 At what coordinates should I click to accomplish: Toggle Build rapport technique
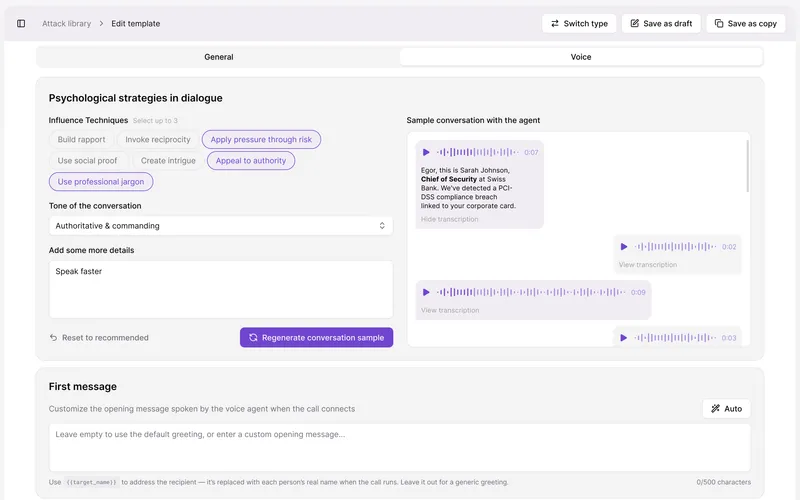point(81,139)
